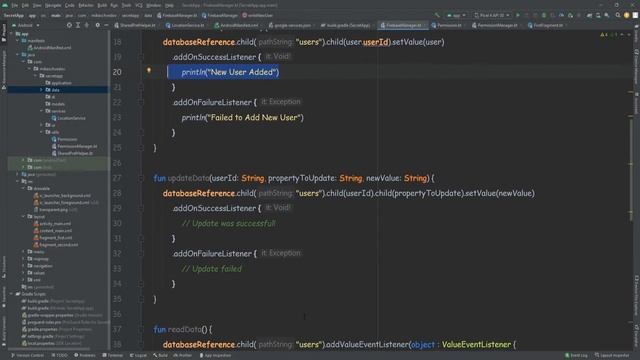Click SecretApp breadcrumb in navigation bar
The image size is (640, 360).
(14, 16)
